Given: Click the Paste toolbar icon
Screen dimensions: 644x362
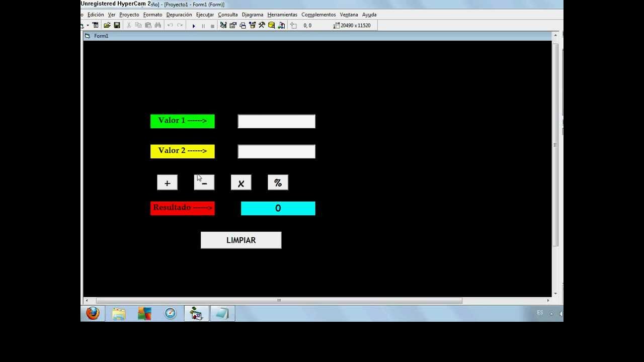Looking at the screenshot, I should [x=148, y=25].
